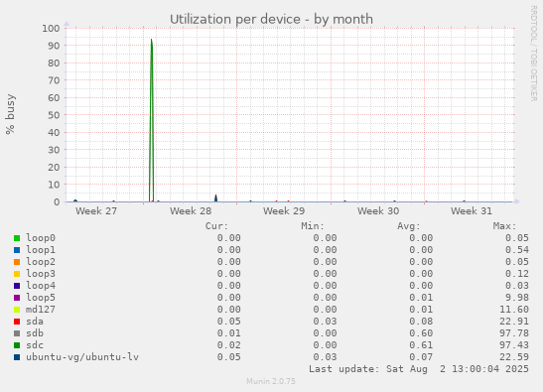Select the ubuntu-vg/ubuntu-lv legend label
Screen dimensions: 543x392
click(82, 357)
